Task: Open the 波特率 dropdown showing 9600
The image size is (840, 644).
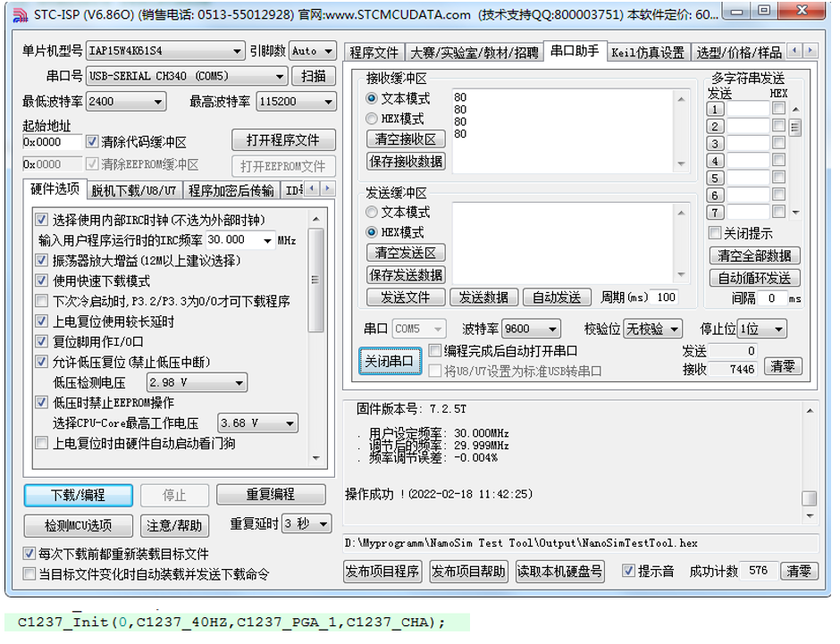Action: 531,329
